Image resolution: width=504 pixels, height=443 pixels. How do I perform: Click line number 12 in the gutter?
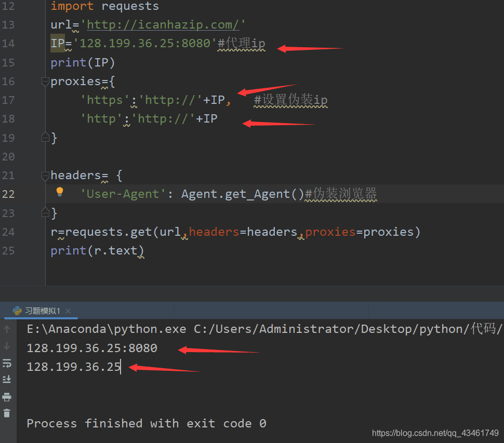point(8,6)
